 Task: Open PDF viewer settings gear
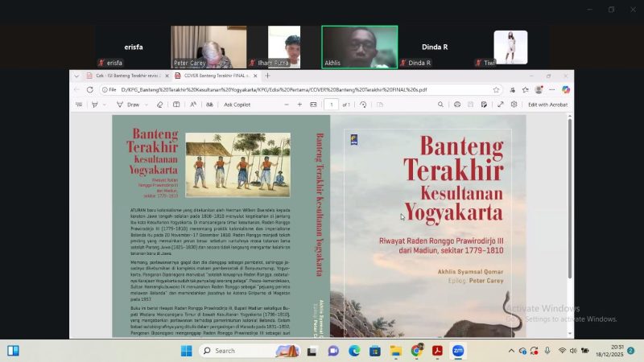tap(513, 105)
